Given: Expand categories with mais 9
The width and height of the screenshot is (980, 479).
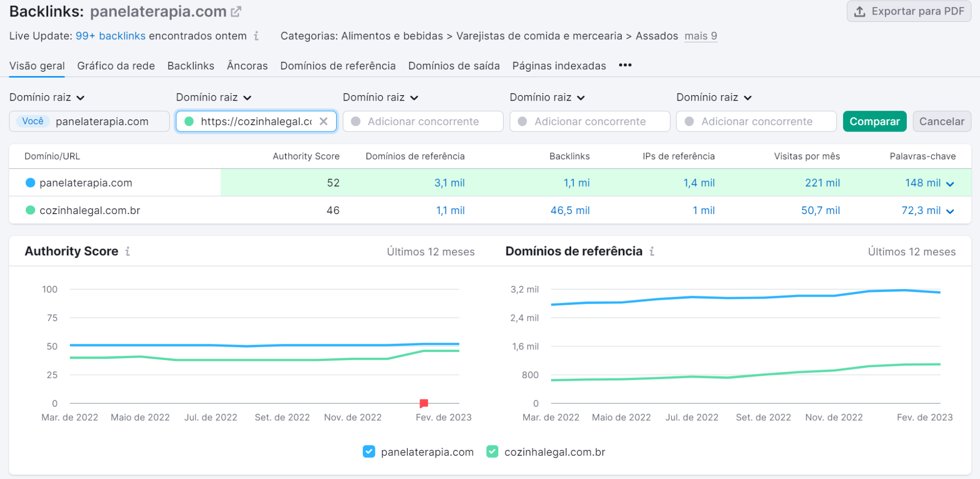Looking at the screenshot, I should point(701,36).
